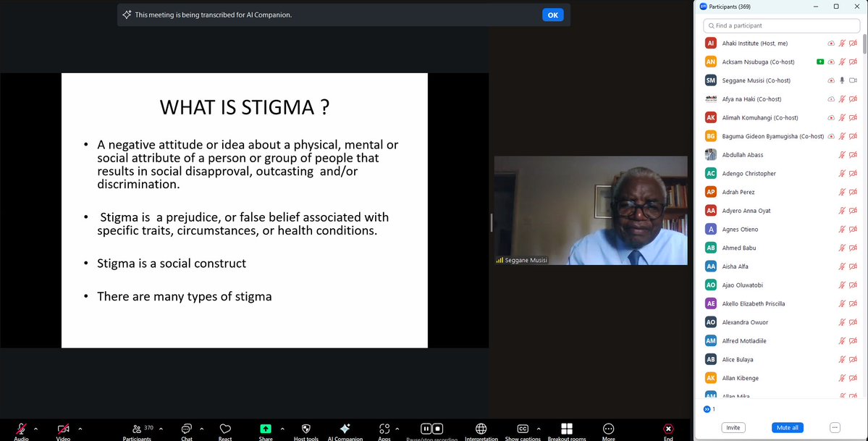Image resolution: width=868 pixels, height=441 pixels.
Task: Open the participants panel ellipsis menu
Action: 835,428
